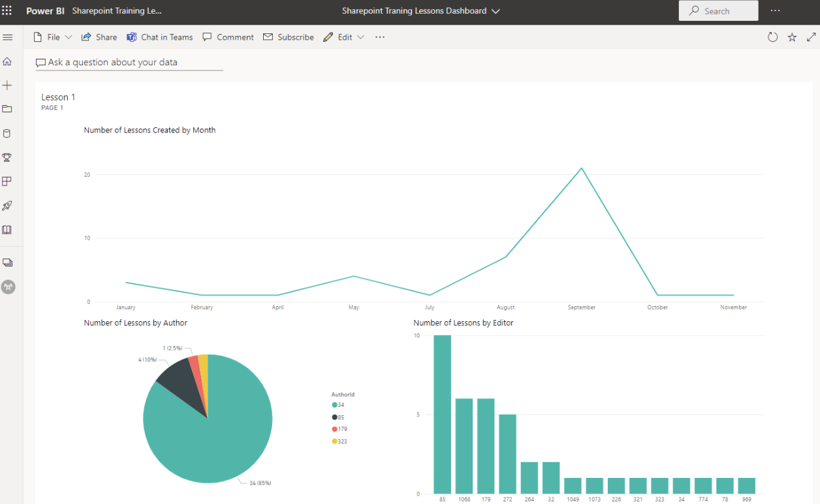Click 'Number of Lessons Created by Month' title

tap(150, 130)
